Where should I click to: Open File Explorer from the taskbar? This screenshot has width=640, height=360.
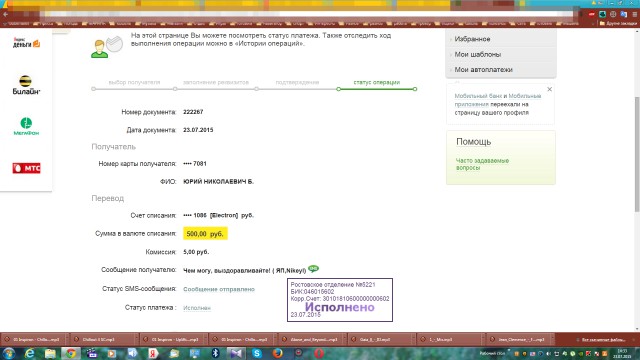point(50,353)
